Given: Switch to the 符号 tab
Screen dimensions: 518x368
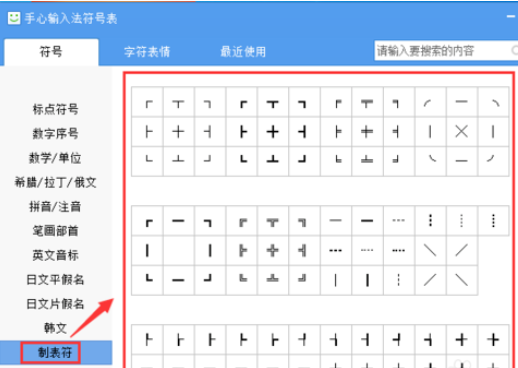Looking at the screenshot, I should pos(51,52).
